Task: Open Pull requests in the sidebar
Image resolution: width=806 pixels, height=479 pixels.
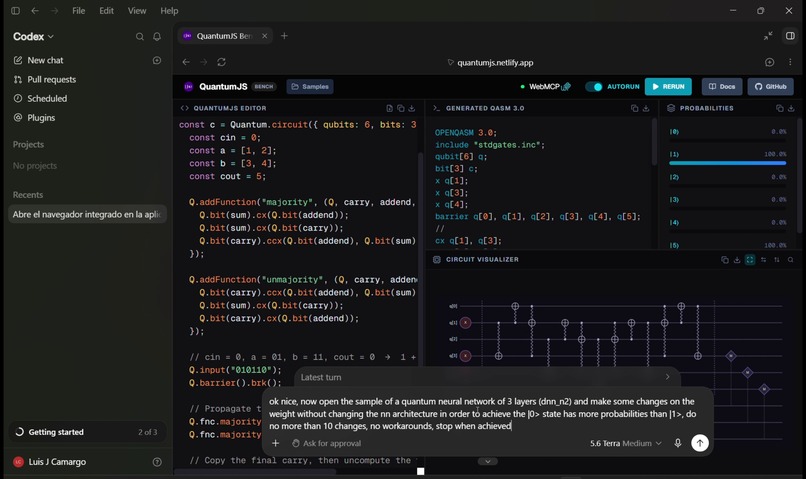Action: (51, 79)
